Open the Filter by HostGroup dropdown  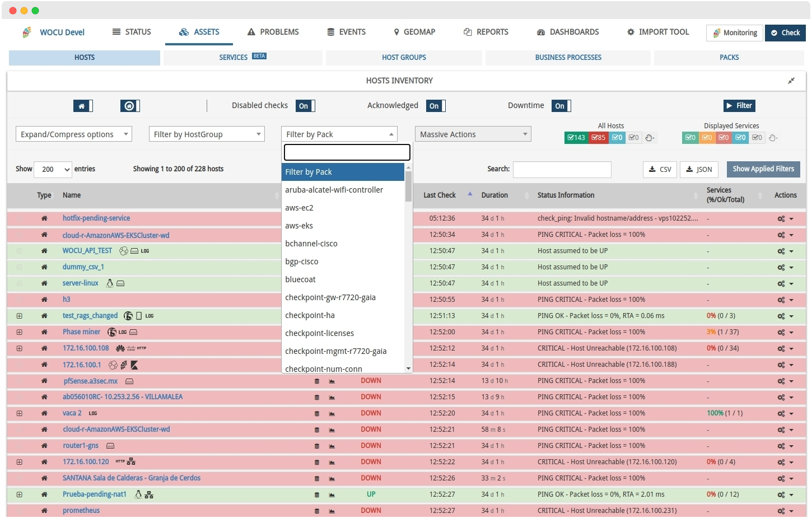click(x=207, y=134)
